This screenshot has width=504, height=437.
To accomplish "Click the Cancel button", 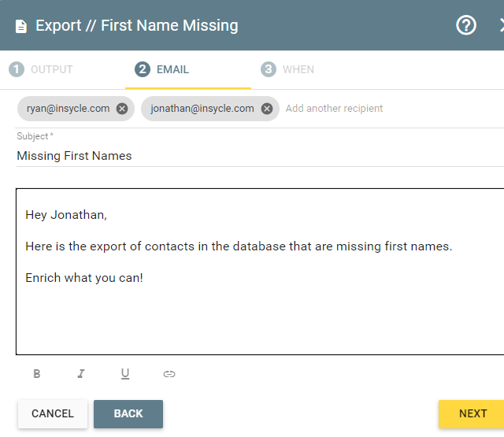I will [x=53, y=413].
